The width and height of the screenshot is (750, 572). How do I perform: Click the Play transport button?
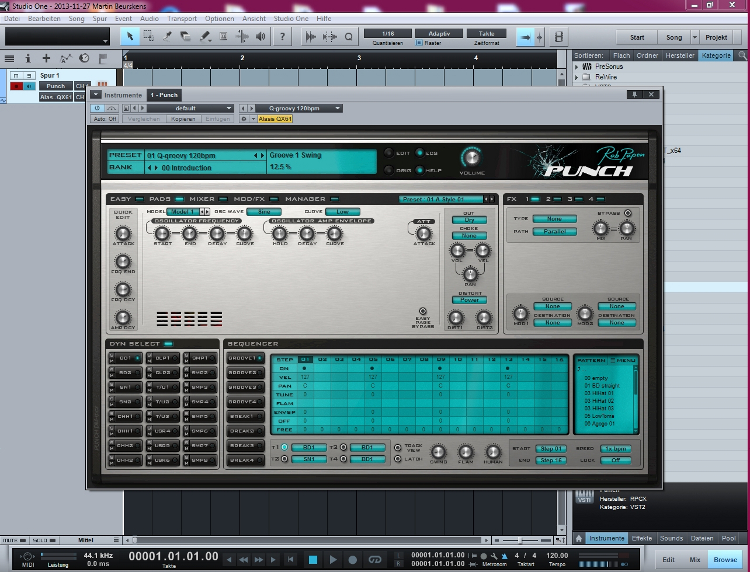coord(333,560)
